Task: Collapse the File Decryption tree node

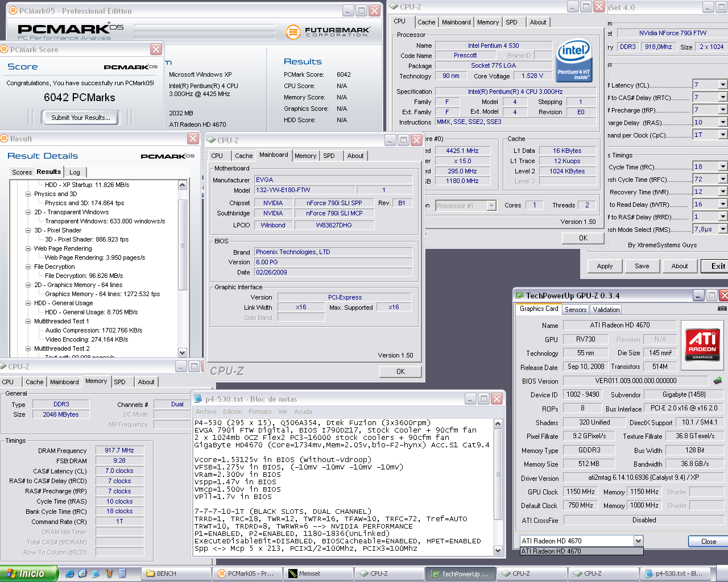Action: click(28, 267)
